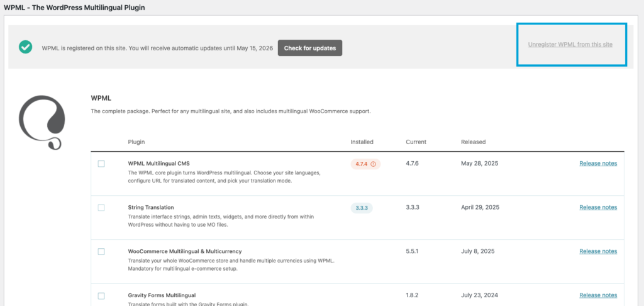Screen dimensions: 644x306
Task: Click current version 5.5.1
Action: pos(412,251)
